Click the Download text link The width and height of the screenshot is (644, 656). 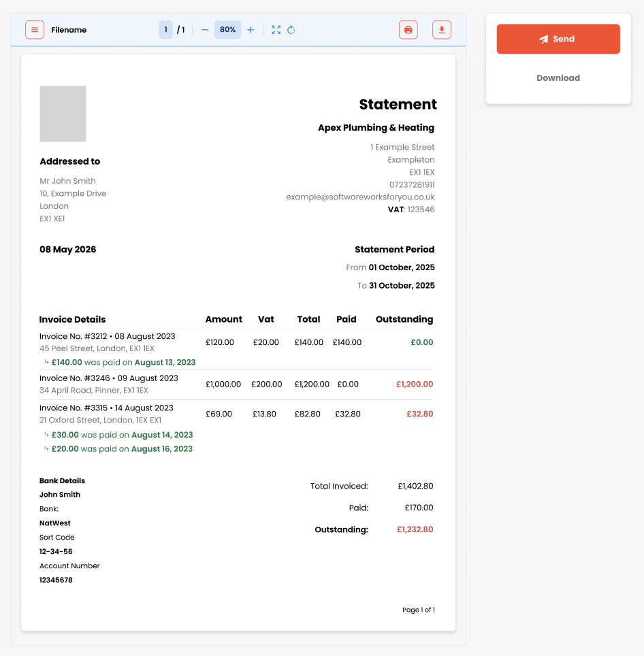[x=558, y=78]
